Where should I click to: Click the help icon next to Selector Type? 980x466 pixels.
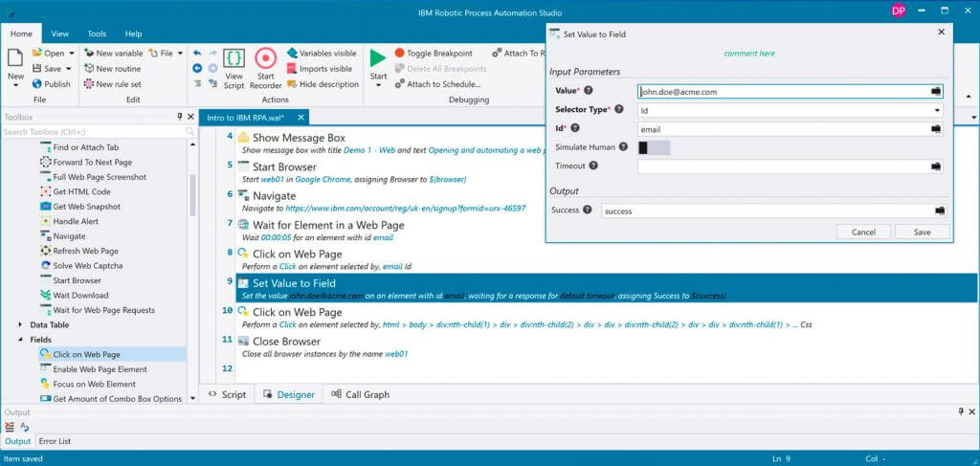[619, 109]
